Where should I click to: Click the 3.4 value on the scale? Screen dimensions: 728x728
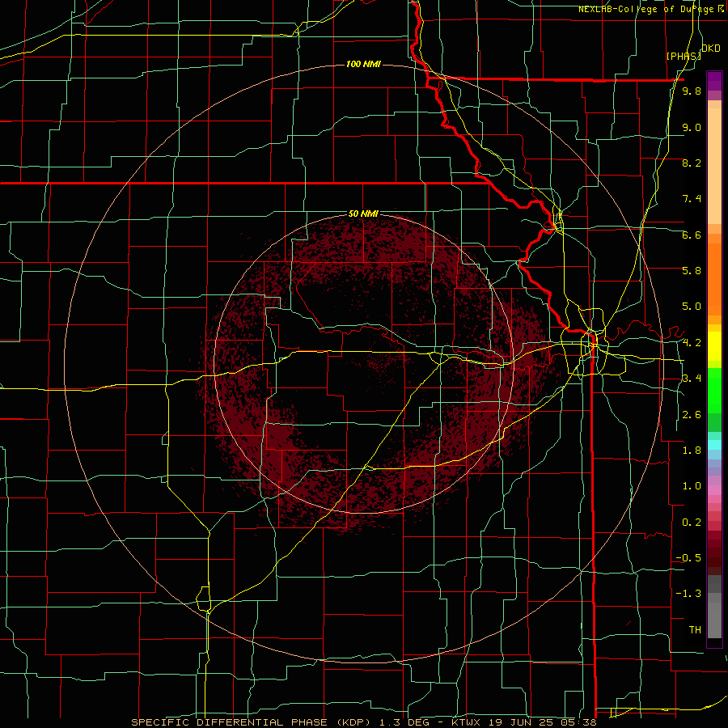coord(692,379)
